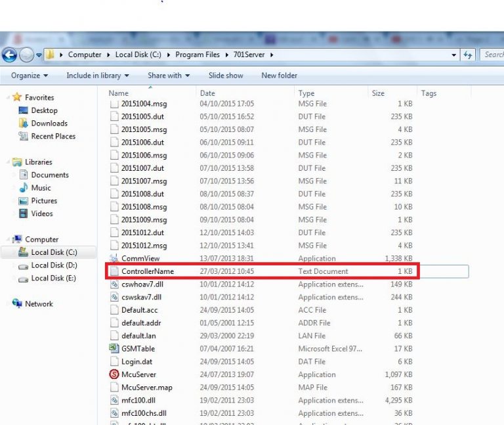Click the GSMTable Excel file icon
Screen dimensions: 504x425
click(114, 349)
